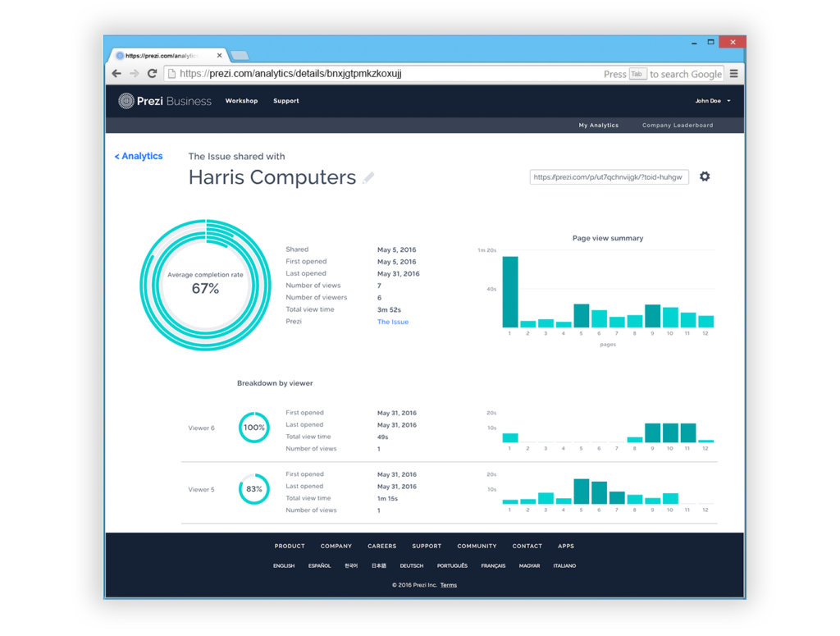The width and height of the screenshot is (840, 636).
Task: Switch to Company Leaderboard tab
Action: click(x=678, y=126)
